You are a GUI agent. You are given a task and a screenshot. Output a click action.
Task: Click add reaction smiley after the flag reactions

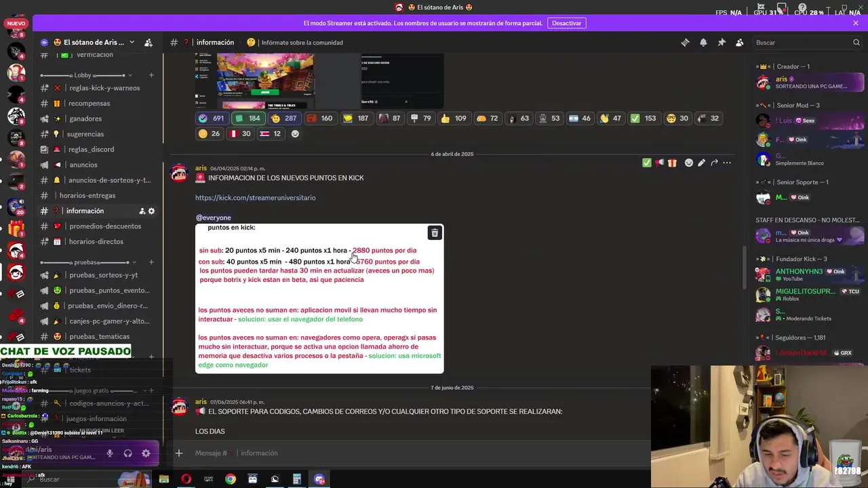pos(295,134)
